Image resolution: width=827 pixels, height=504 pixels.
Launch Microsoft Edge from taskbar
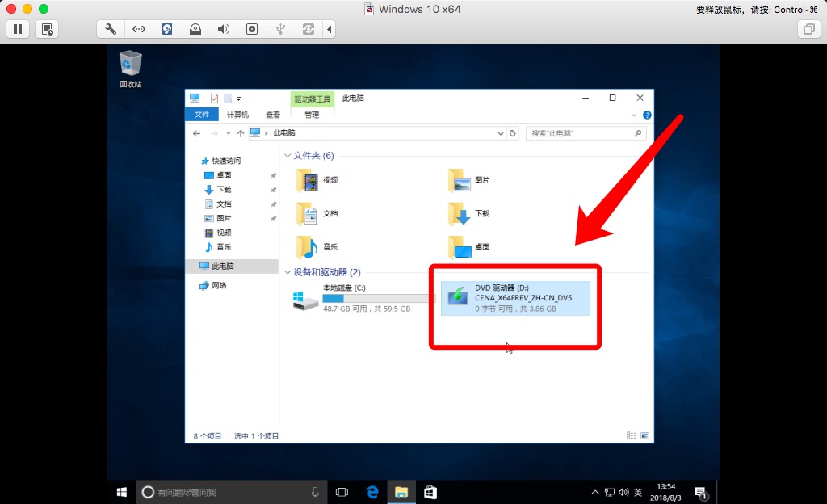372,492
